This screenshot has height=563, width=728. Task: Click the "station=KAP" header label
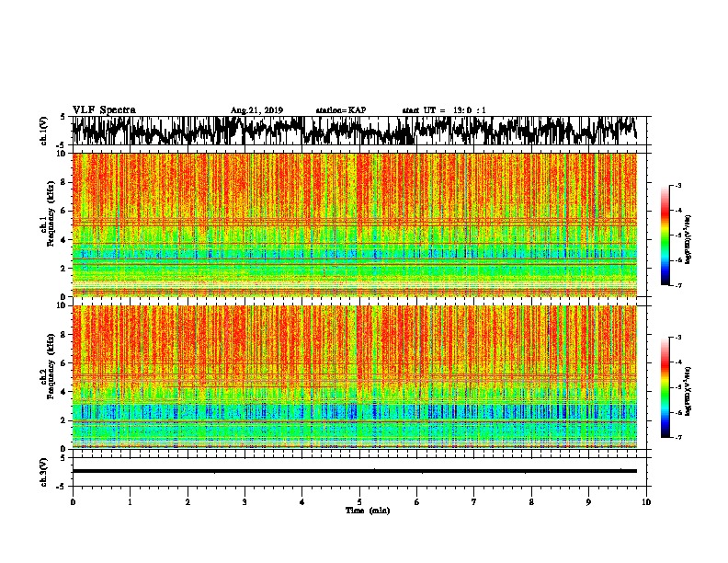[x=341, y=110]
